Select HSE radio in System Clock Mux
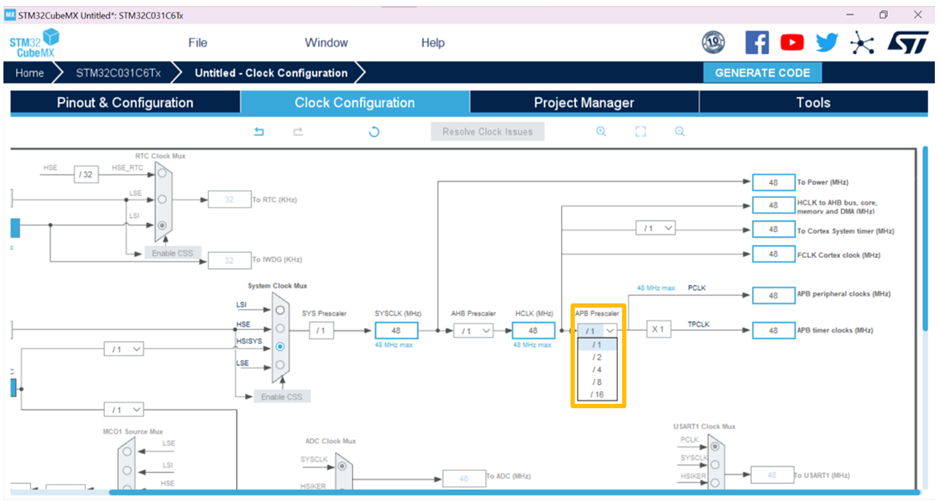This screenshot has width=940, height=501. tap(280, 328)
